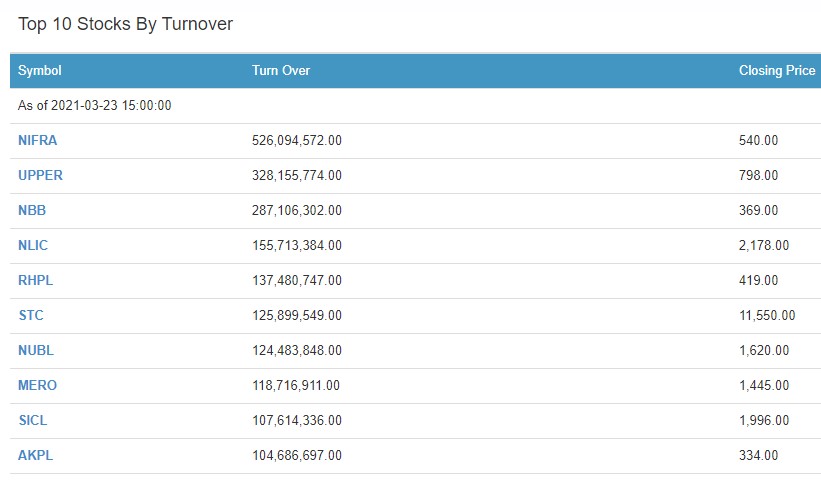Click the Symbol column header
The height and width of the screenshot is (485, 821).
coord(40,71)
